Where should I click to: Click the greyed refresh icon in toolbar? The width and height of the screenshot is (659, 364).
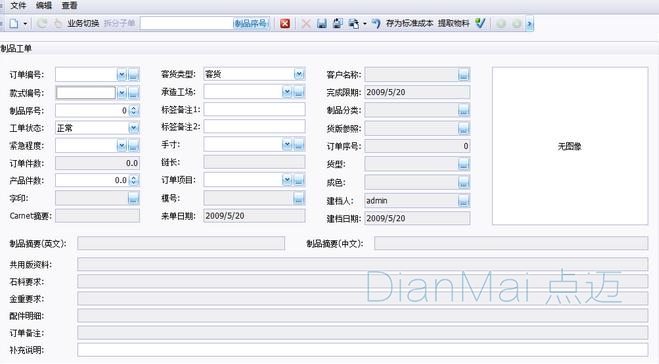42,24
